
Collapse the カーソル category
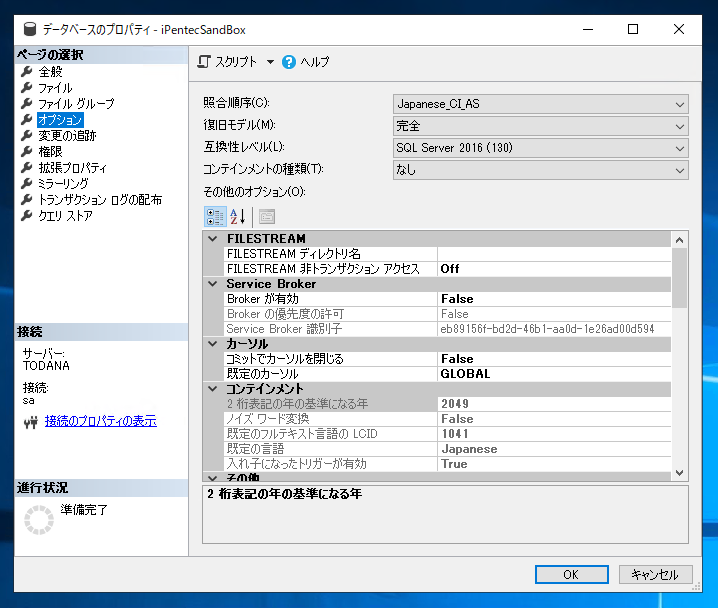(212, 343)
